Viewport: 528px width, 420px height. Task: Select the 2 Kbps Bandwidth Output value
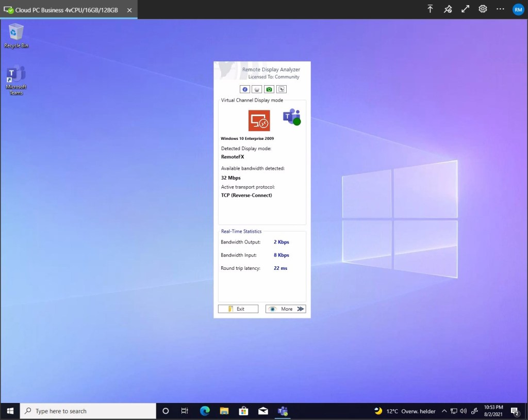(x=281, y=242)
